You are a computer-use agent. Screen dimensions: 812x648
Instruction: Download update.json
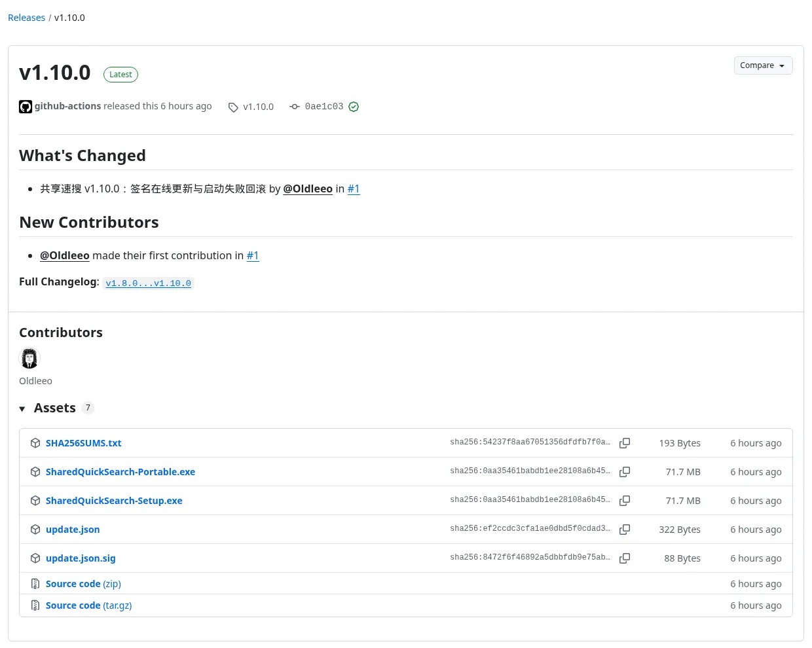73,530
